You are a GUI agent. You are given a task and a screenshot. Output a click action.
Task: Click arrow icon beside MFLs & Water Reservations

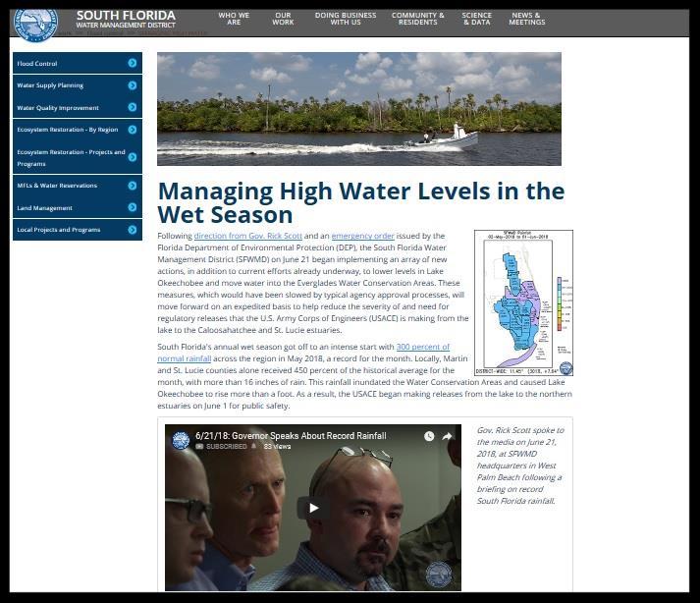click(x=133, y=186)
